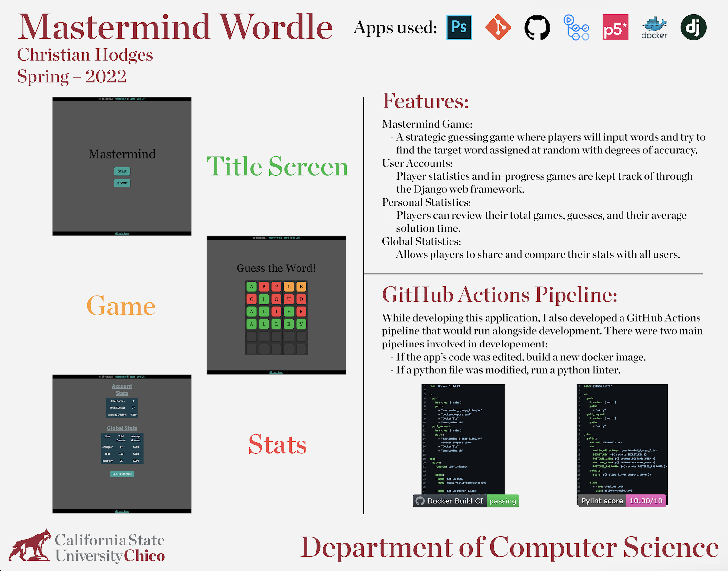Click the Django dj icon
Image resolution: width=728 pixels, height=571 pixels.
pos(693,28)
